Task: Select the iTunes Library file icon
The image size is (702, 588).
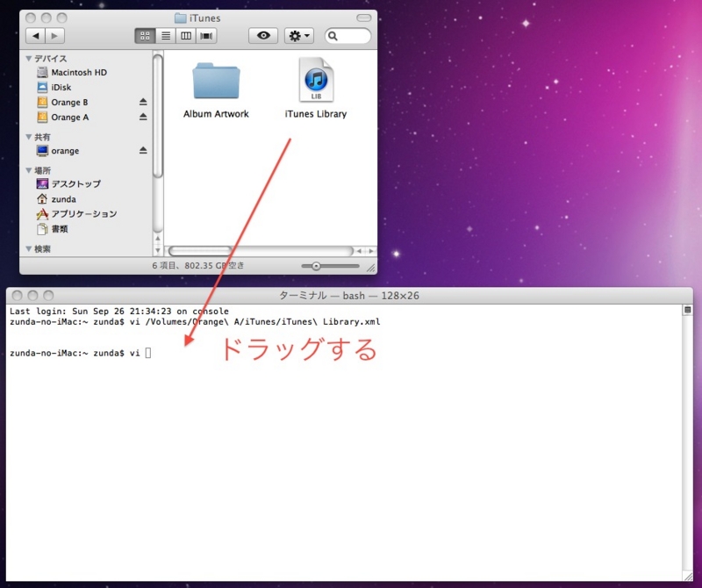Action: coord(316,80)
